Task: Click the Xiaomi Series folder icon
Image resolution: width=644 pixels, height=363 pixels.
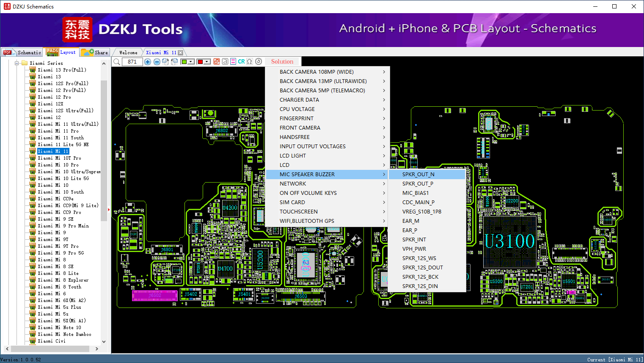Action: point(25,63)
